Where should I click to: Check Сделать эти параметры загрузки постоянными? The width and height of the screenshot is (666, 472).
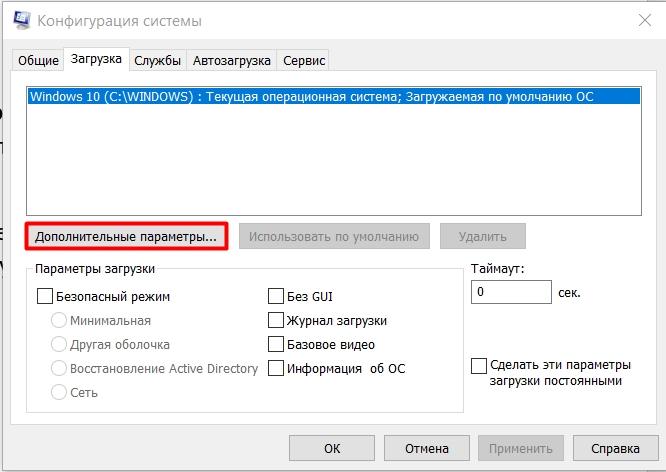point(479,366)
